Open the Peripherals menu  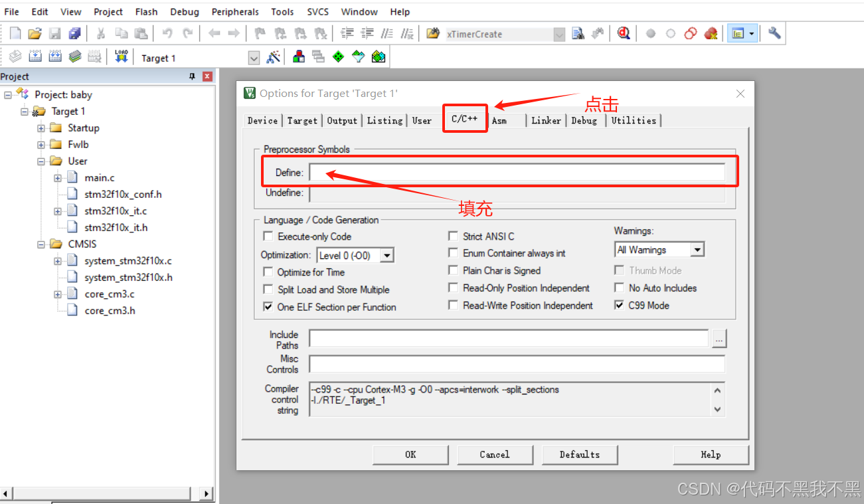point(235,12)
